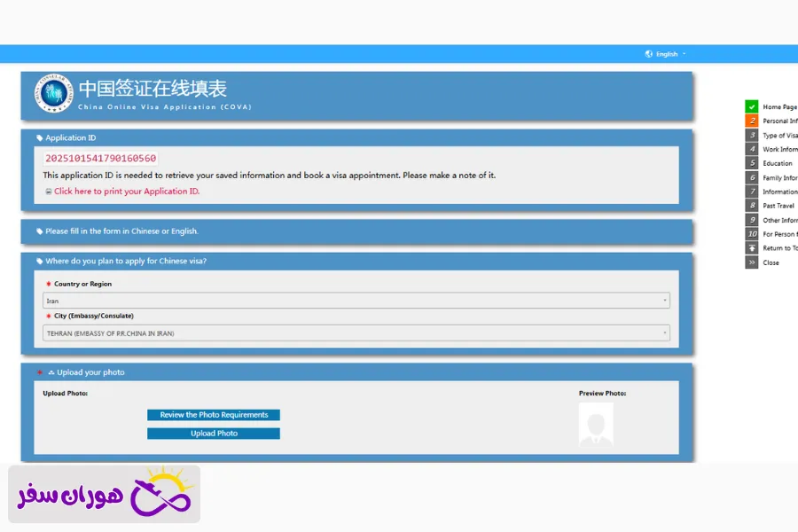The height and width of the screenshot is (532, 798).
Task: Open the English language dropdown
Action: tap(670, 54)
